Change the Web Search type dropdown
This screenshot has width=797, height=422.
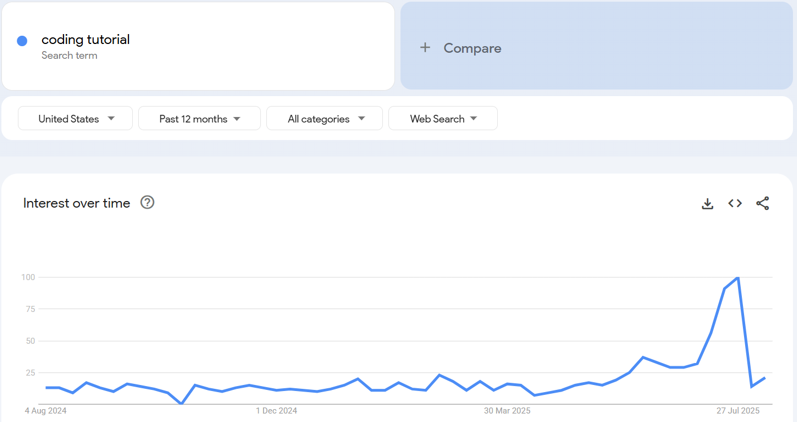pos(442,119)
